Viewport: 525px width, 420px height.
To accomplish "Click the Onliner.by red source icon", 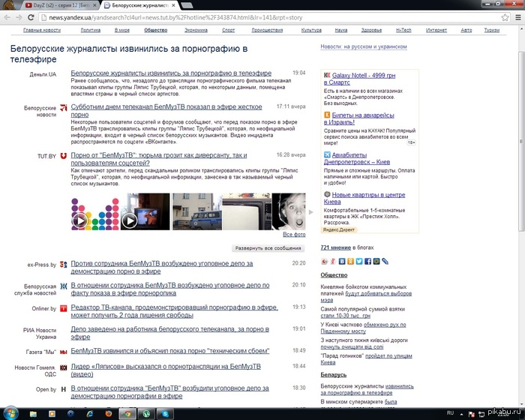I will [63, 308].
